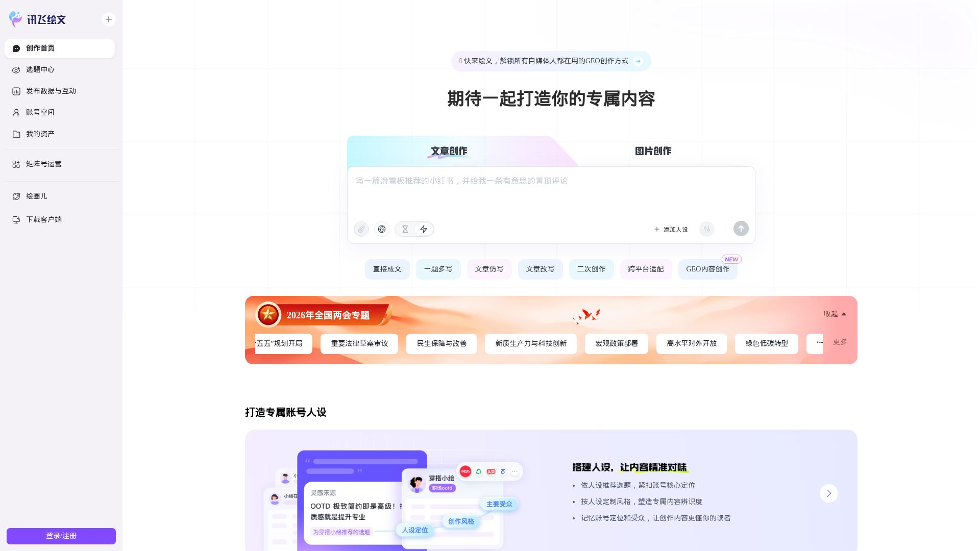Expand more topics with 更多

[840, 342]
